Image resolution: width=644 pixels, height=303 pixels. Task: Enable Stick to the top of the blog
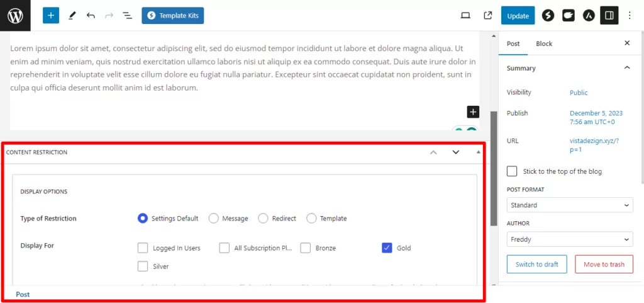point(512,171)
